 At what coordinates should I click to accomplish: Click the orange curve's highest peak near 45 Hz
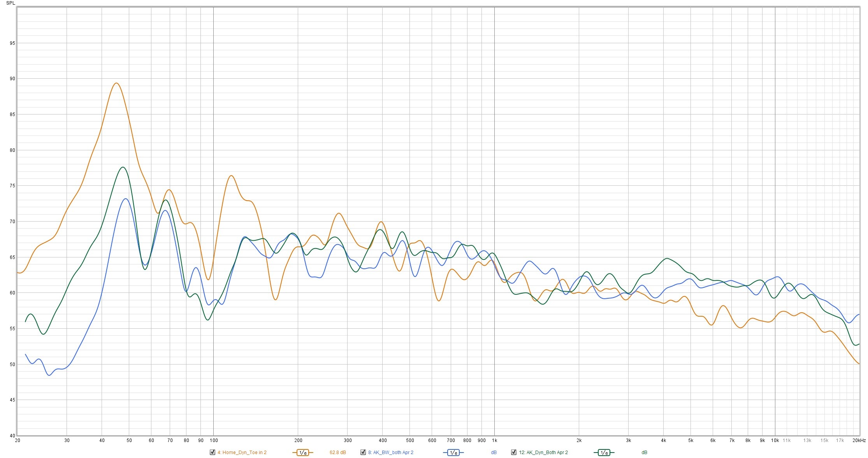click(116, 83)
